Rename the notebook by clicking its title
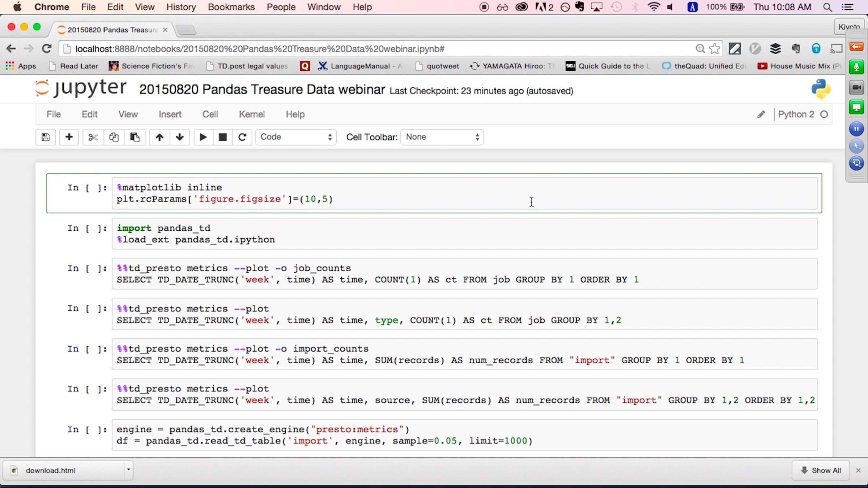This screenshot has height=488, width=868. coord(262,89)
